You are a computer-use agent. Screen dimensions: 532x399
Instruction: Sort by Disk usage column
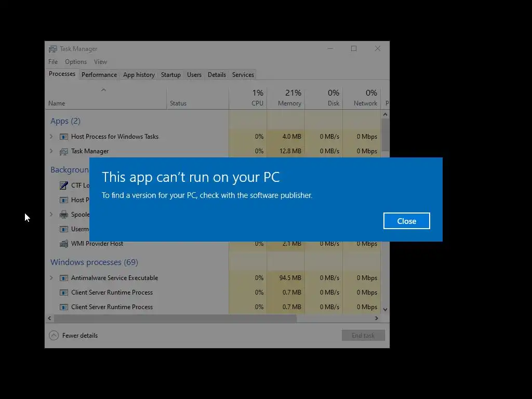(324, 98)
